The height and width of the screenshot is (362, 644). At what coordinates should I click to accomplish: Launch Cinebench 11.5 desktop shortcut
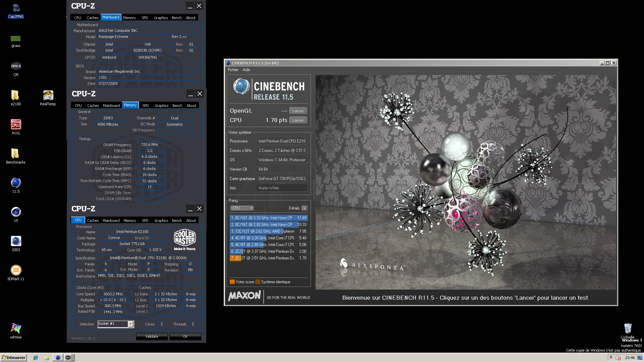(x=16, y=185)
